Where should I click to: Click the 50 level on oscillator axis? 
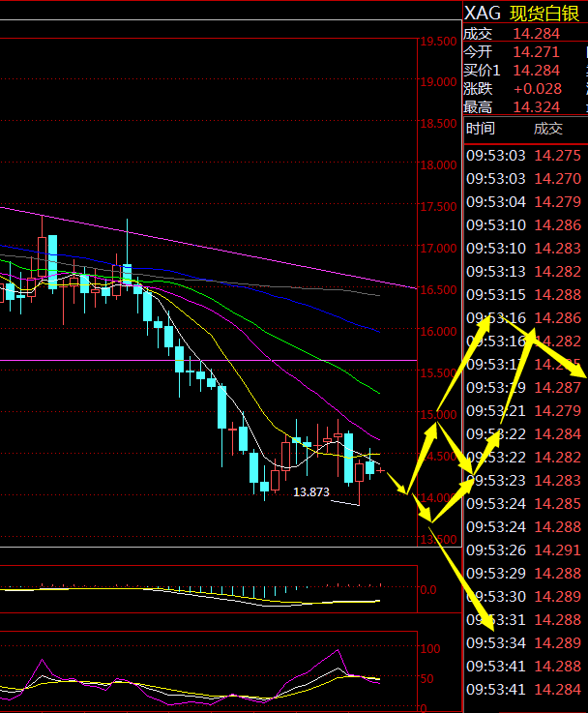426,678
